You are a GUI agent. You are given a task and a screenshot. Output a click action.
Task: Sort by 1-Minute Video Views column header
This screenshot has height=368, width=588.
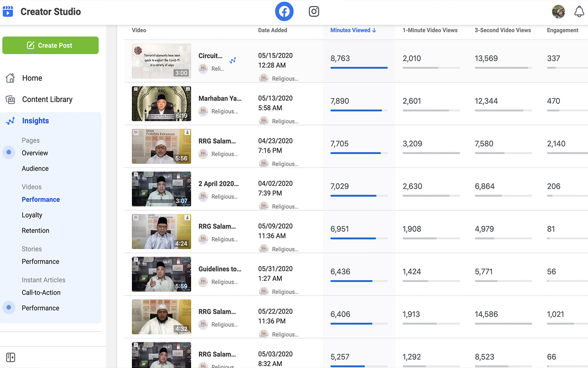pos(430,30)
